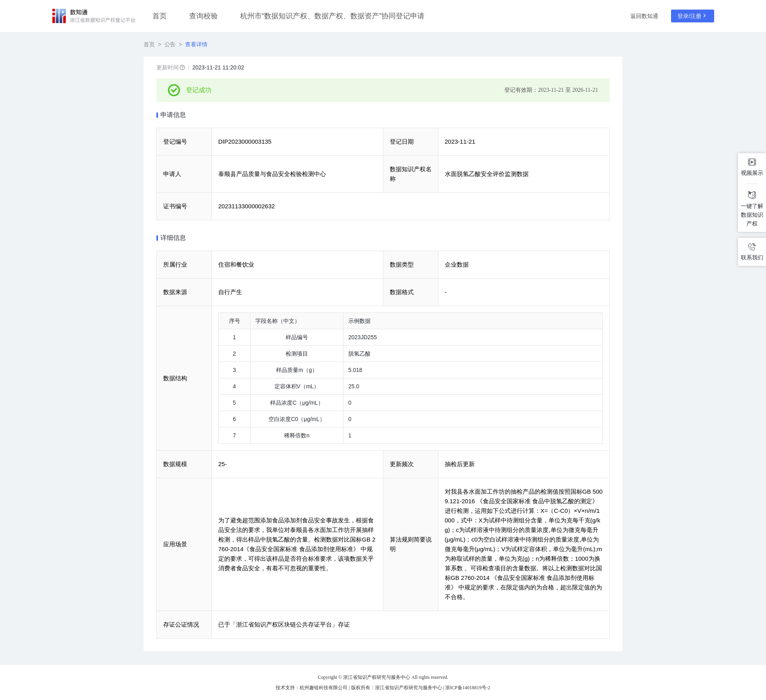Click the 定容体积V（mL） field name
Screen dimensions: 766x700
point(296,386)
